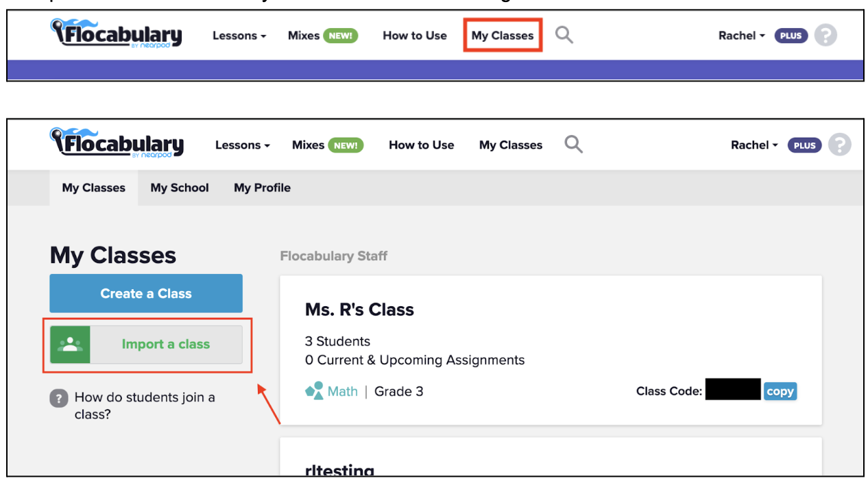Open the Rachel account dropdown in top banner

click(741, 36)
